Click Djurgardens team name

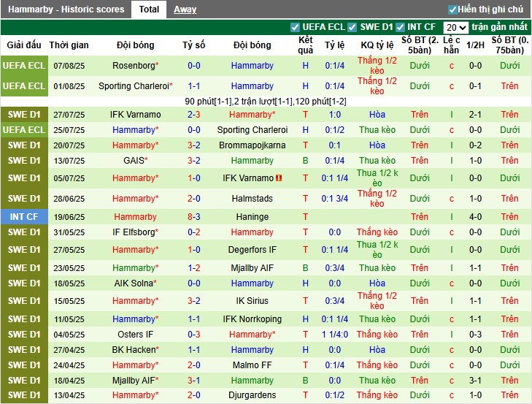pos(252,395)
